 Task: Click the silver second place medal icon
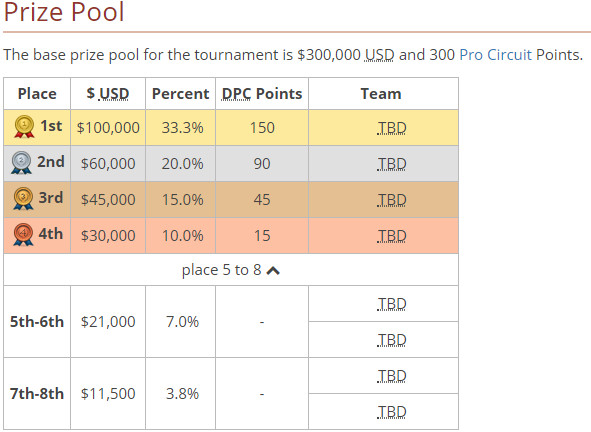21,163
